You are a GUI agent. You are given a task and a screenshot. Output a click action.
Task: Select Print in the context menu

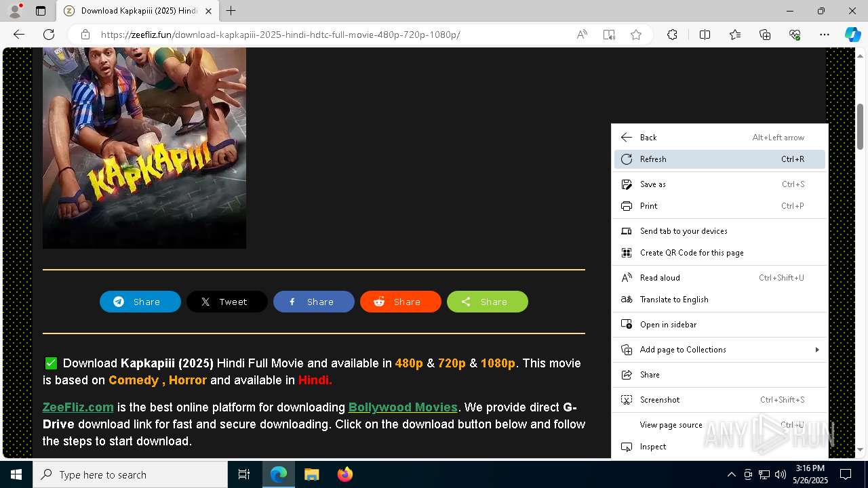click(719, 206)
